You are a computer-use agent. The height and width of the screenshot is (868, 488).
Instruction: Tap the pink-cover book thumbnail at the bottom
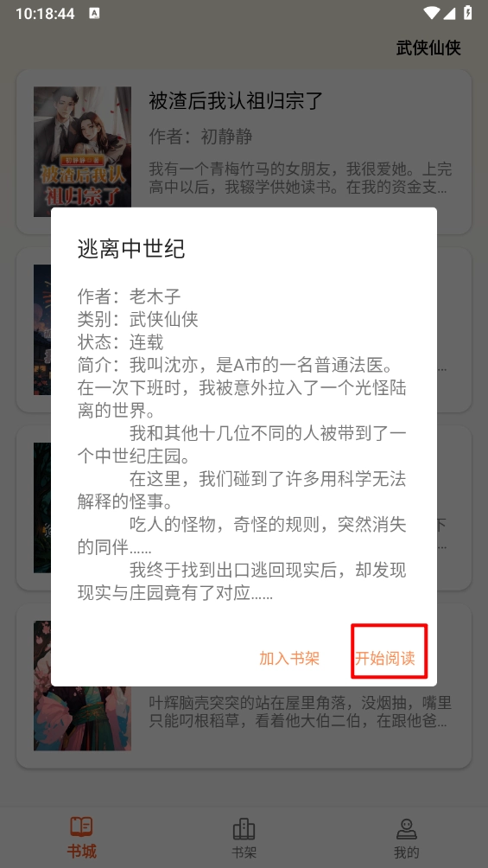(82, 718)
